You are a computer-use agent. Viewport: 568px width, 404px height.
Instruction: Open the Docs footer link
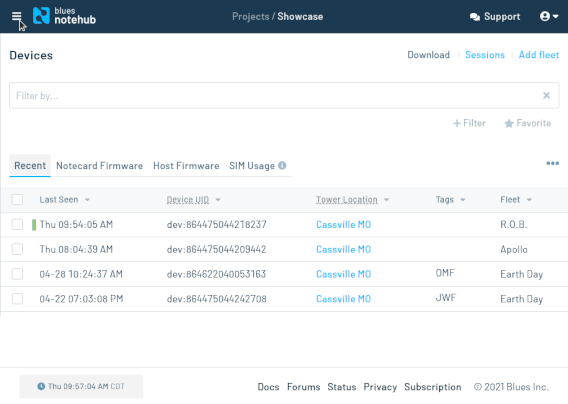pyautogui.click(x=268, y=387)
